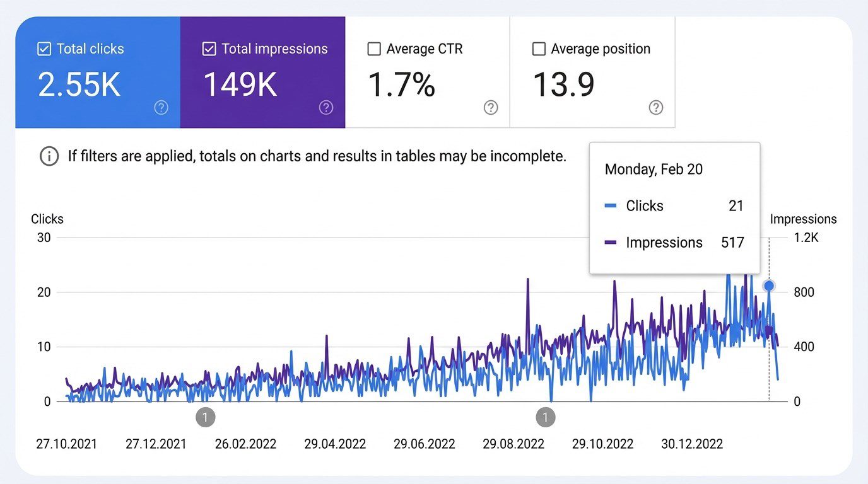Select the 149K total impressions value
868x484 pixels.
(240, 84)
